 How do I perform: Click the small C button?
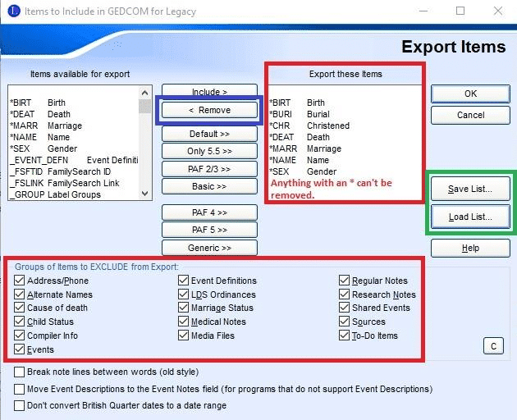click(x=493, y=346)
